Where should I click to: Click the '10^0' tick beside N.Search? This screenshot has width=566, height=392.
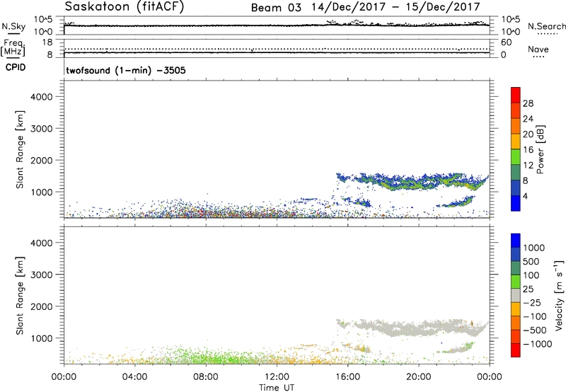[510, 32]
